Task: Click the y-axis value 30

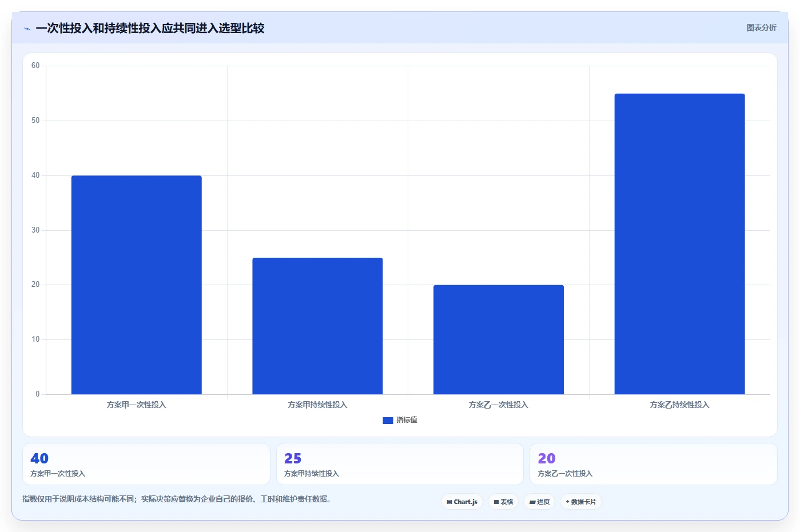Action: 35,230
